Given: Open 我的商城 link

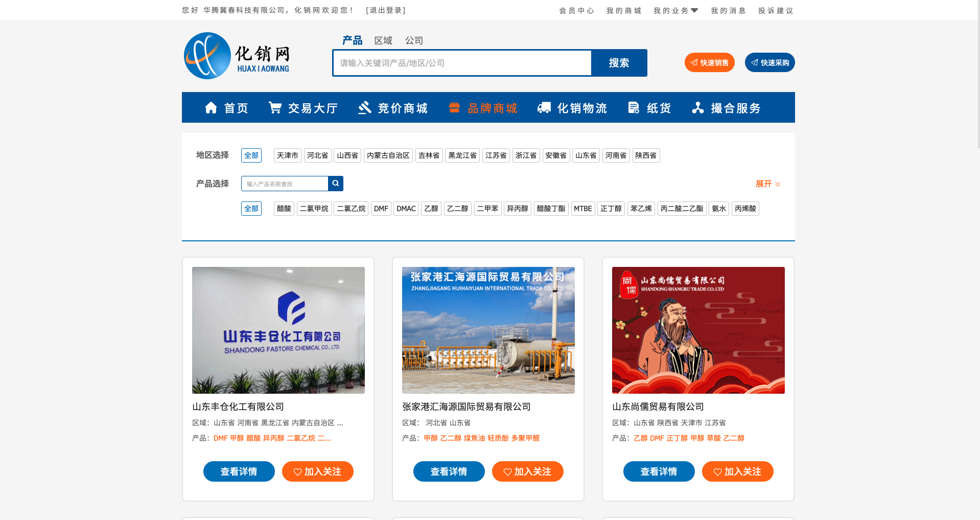Looking at the screenshot, I should point(624,11).
